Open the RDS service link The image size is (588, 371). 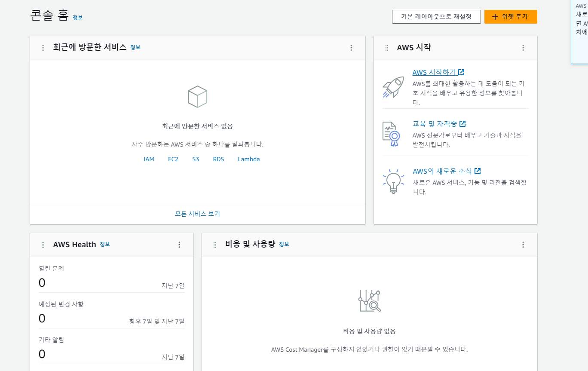pos(218,159)
